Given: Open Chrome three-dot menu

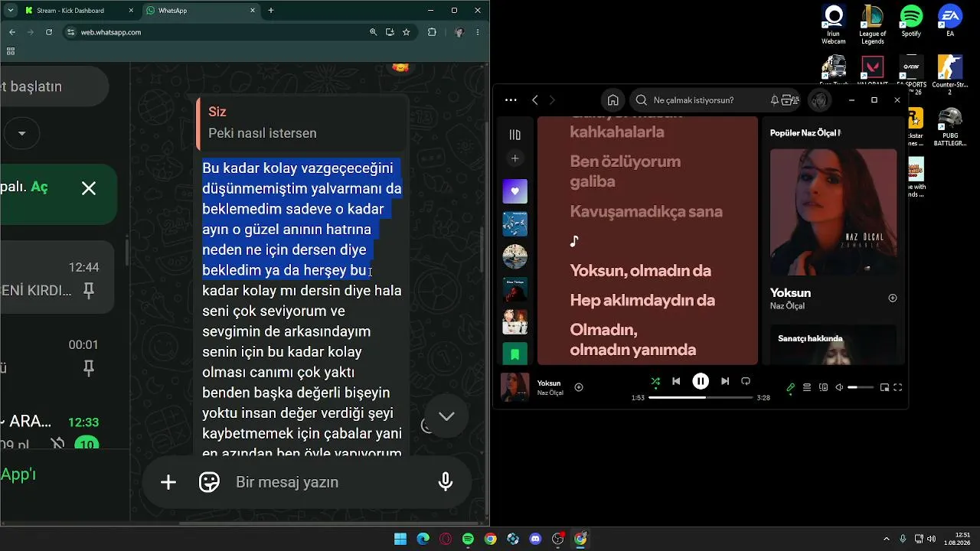Looking at the screenshot, I should click(x=479, y=32).
